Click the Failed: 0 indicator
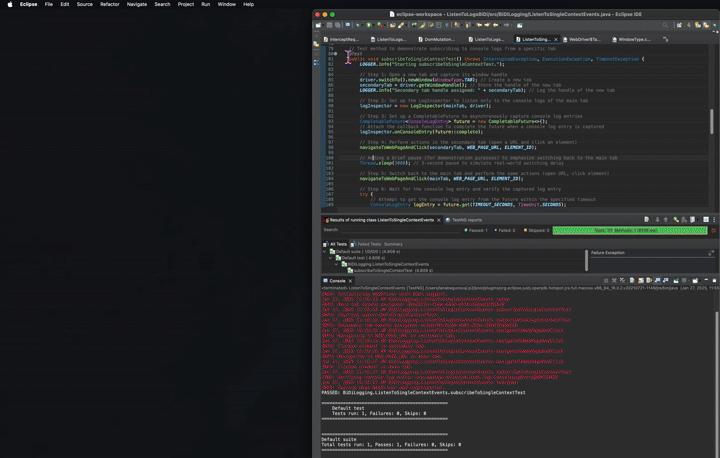The image size is (720, 458). pos(505,230)
